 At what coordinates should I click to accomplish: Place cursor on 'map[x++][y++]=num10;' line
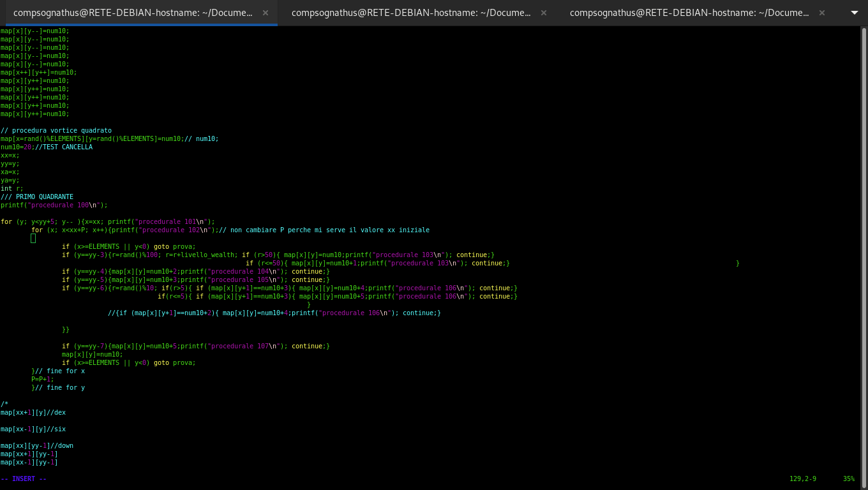39,72
